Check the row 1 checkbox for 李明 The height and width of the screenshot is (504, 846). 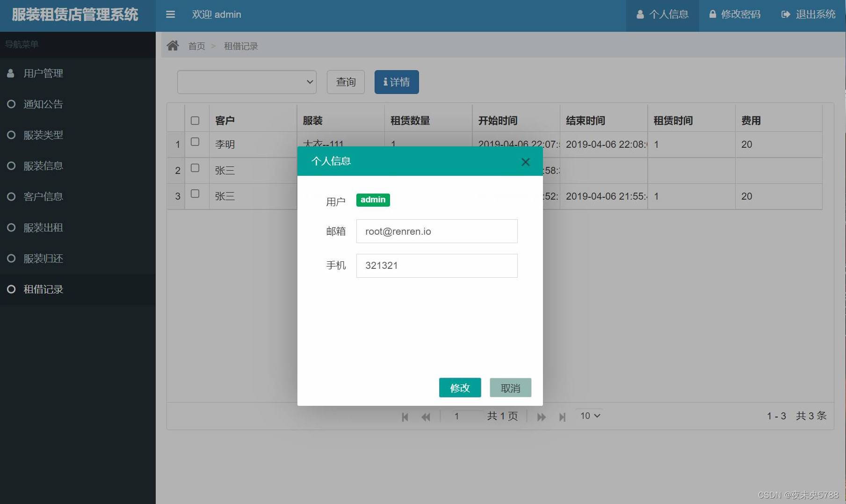click(195, 142)
